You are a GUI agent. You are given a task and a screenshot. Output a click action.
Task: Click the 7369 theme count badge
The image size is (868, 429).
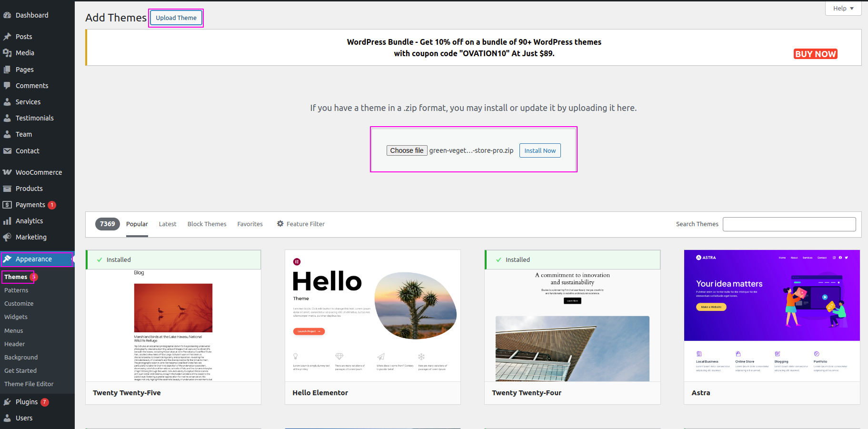108,224
